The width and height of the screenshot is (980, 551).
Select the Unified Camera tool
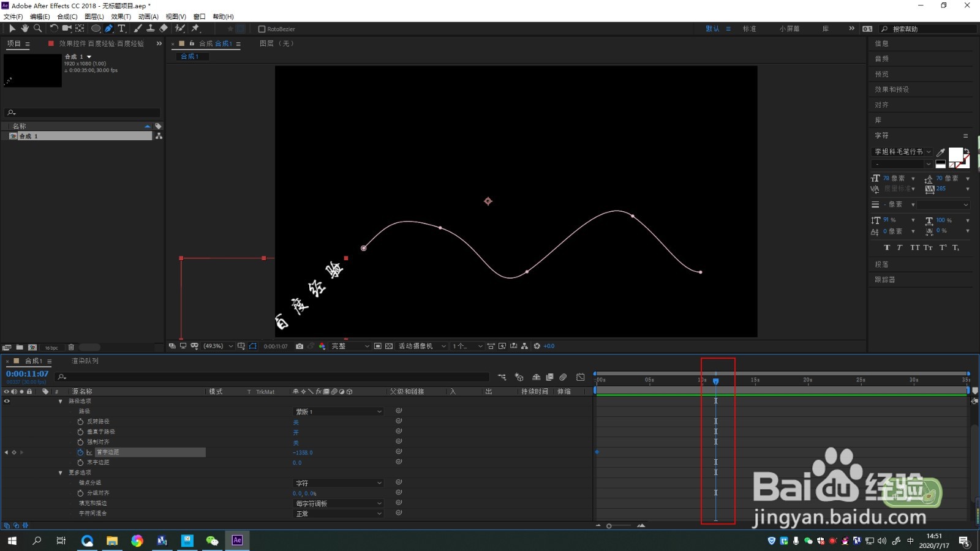(x=67, y=28)
